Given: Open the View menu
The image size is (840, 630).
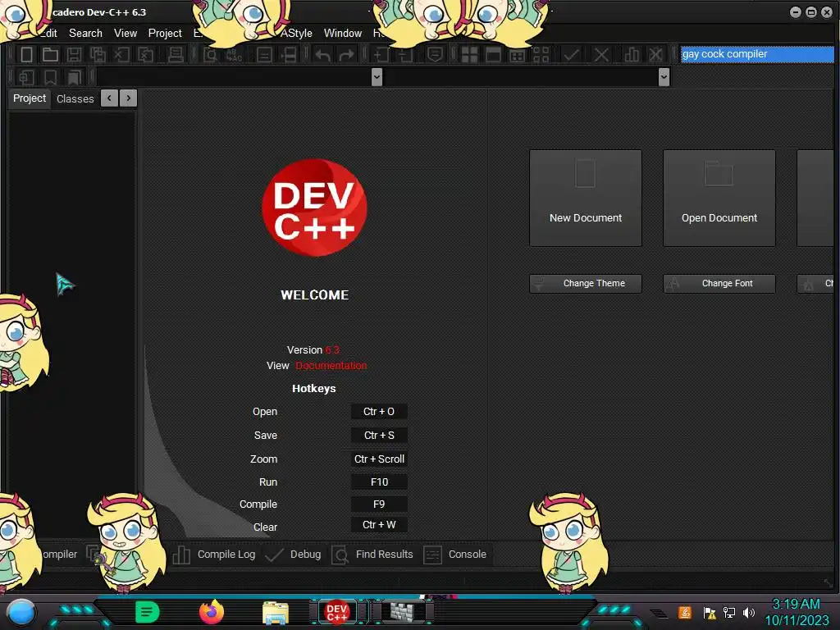Looking at the screenshot, I should coord(126,33).
